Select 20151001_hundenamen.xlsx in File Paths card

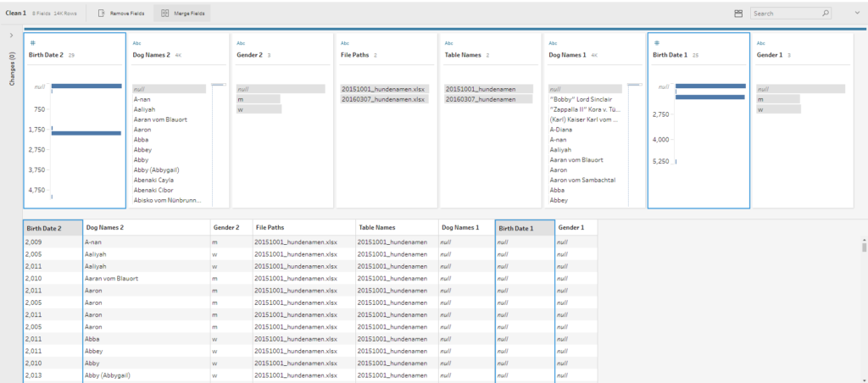(385, 89)
